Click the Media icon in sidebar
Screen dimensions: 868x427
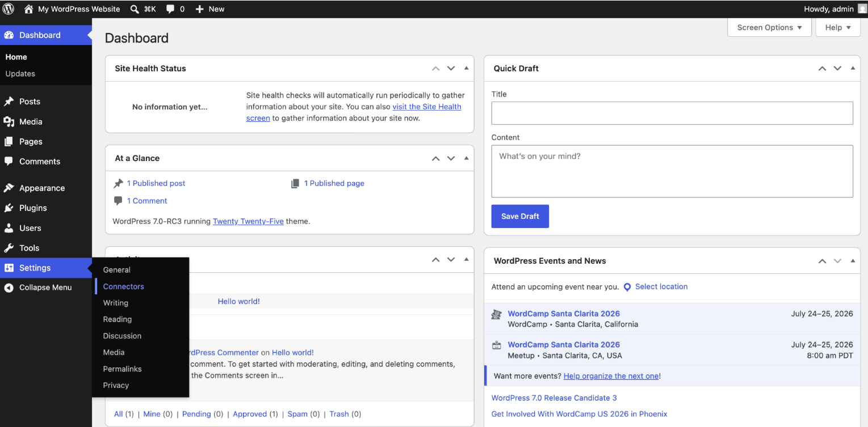point(9,121)
